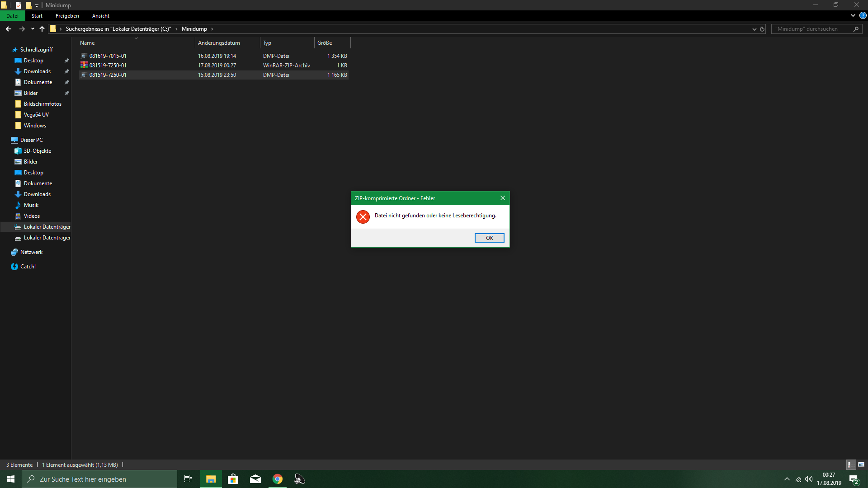Close the ZIP error dialog with X
868x488 pixels.
coord(502,198)
